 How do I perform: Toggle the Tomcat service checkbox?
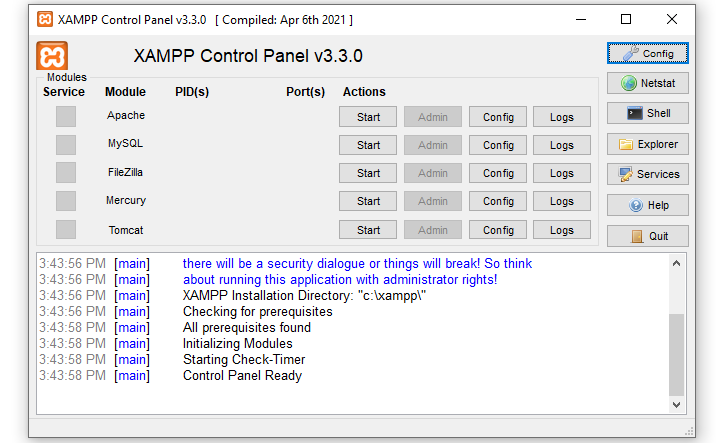[66, 229]
